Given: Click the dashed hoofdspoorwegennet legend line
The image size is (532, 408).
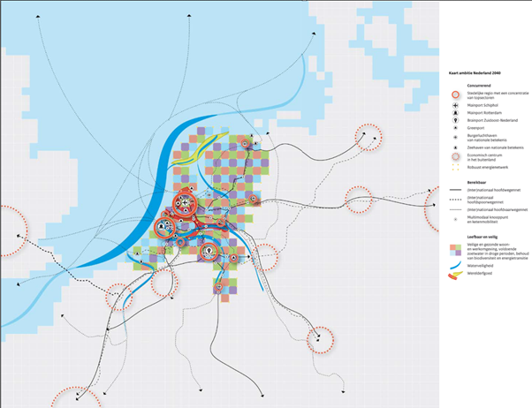Looking at the screenshot, I should [455, 200].
